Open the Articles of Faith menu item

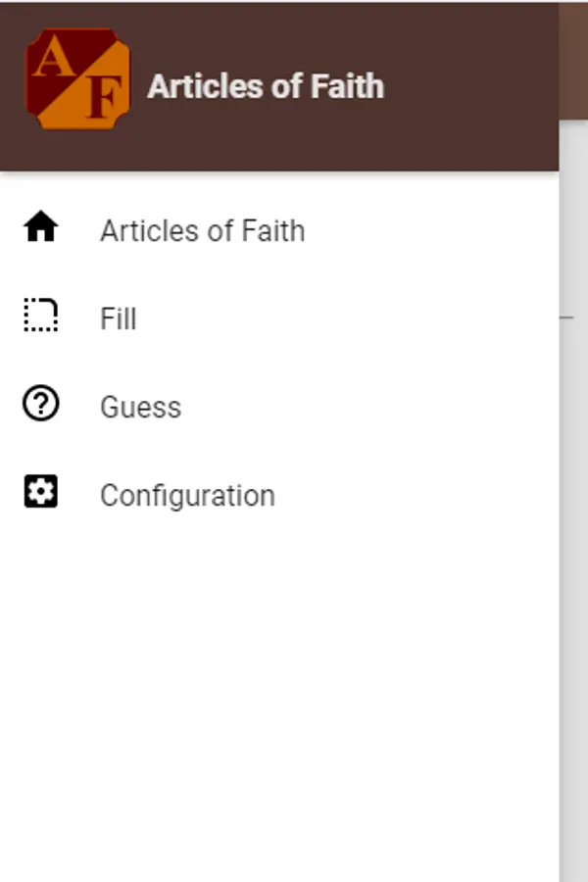click(x=279, y=230)
